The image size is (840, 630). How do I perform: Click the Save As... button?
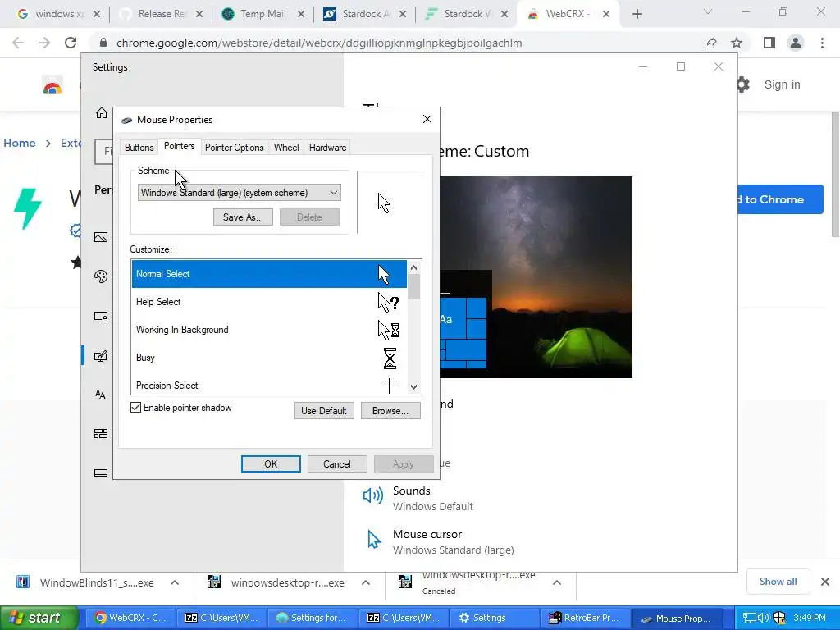(243, 217)
